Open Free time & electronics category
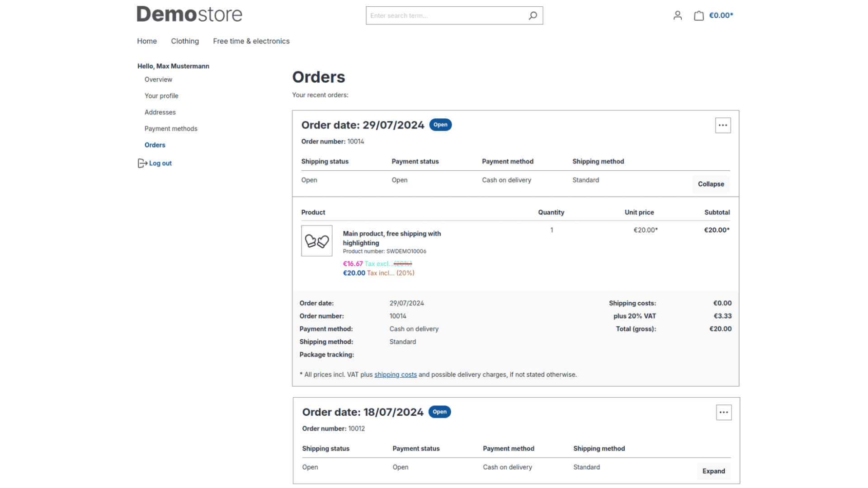Image resolution: width=868 pixels, height=488 pixels. tap(251, 41)
